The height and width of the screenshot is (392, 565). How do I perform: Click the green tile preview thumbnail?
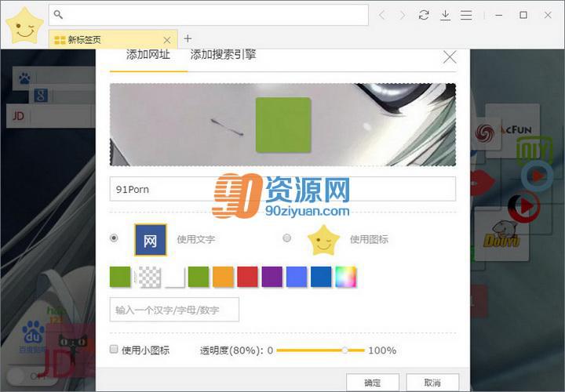pyautogui.click(x=283, y=125)
